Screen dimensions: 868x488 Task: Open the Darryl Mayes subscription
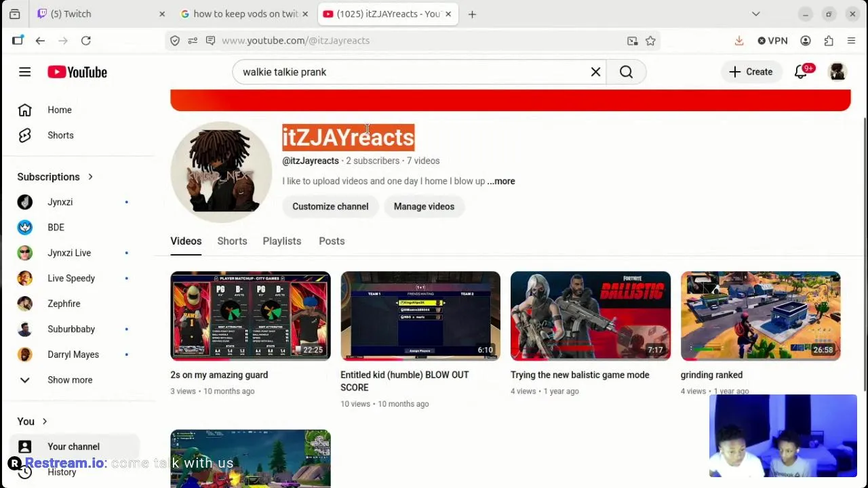tap(73, 354)
